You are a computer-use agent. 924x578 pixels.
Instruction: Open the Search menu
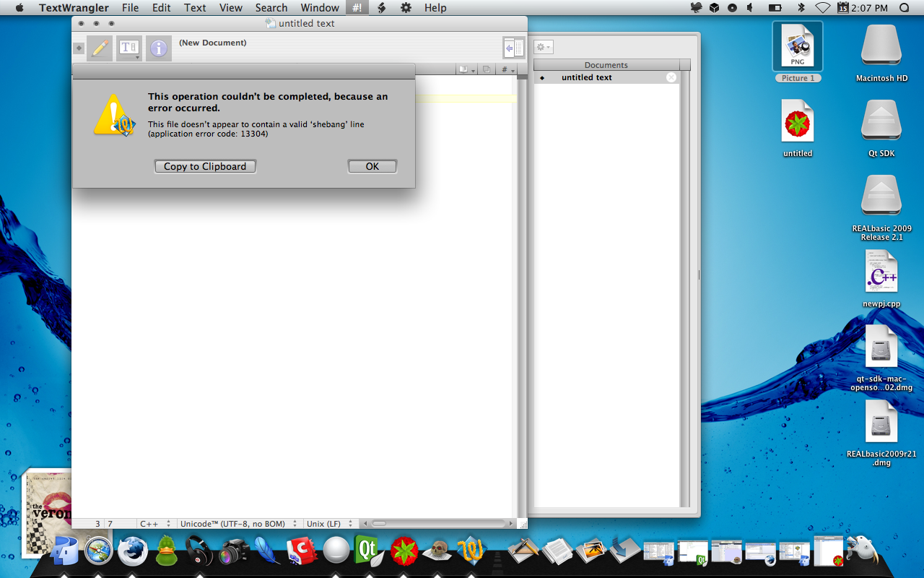click(271, 8)
